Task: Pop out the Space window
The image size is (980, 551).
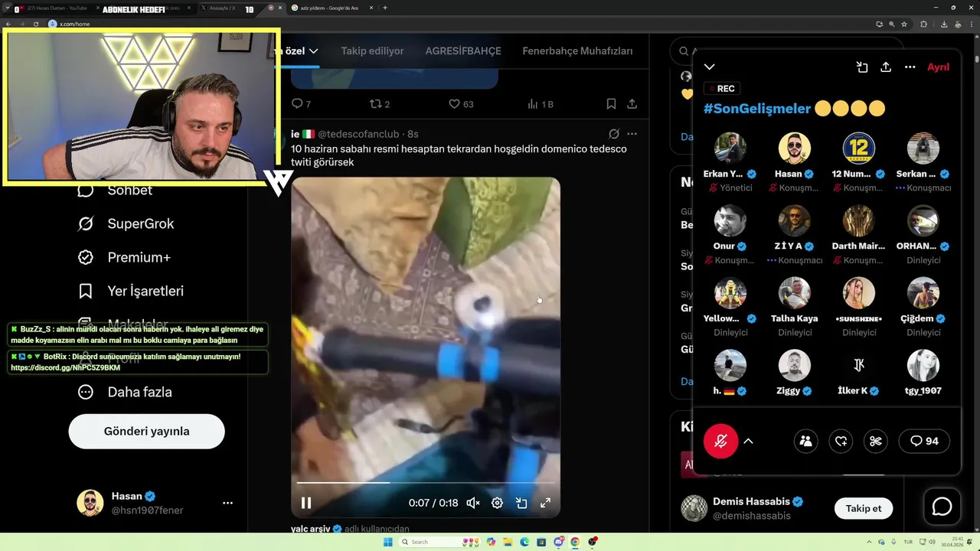Action: coord(862,67)
